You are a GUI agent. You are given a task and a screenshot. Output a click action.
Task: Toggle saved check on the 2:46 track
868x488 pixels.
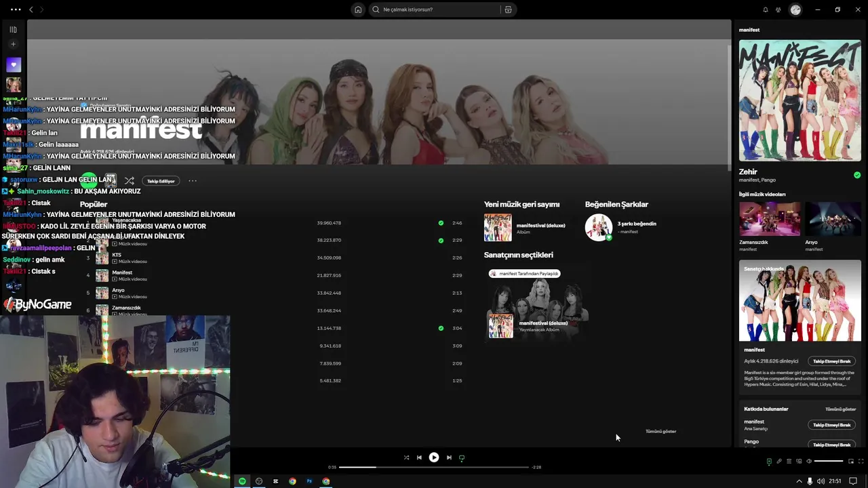pos(441,223)
